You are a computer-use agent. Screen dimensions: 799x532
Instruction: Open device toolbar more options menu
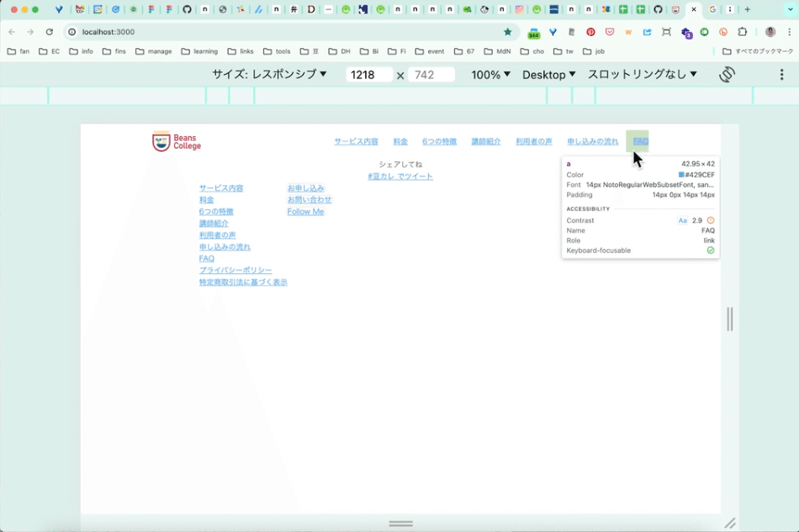click(x=781, y=74)
